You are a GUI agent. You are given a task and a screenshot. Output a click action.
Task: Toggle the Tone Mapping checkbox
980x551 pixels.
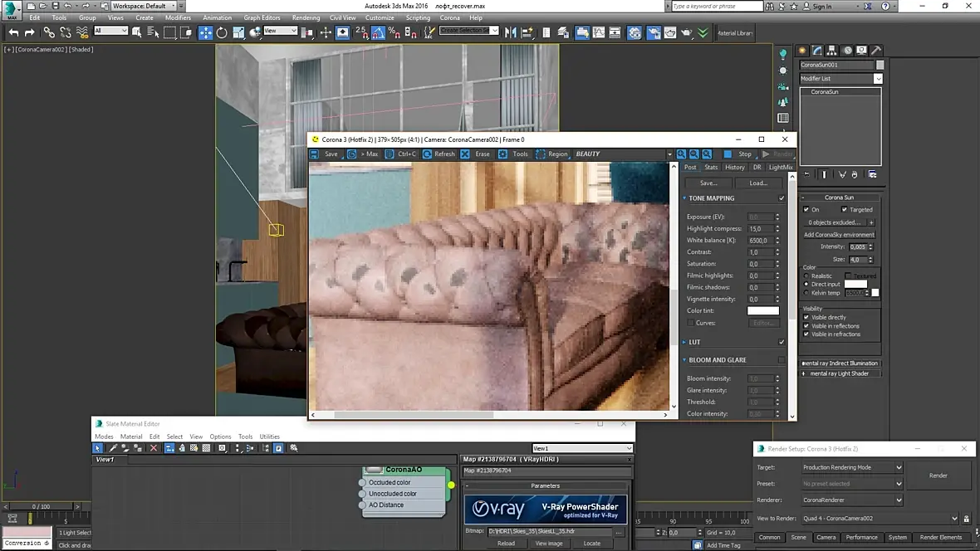pos(782,198)
